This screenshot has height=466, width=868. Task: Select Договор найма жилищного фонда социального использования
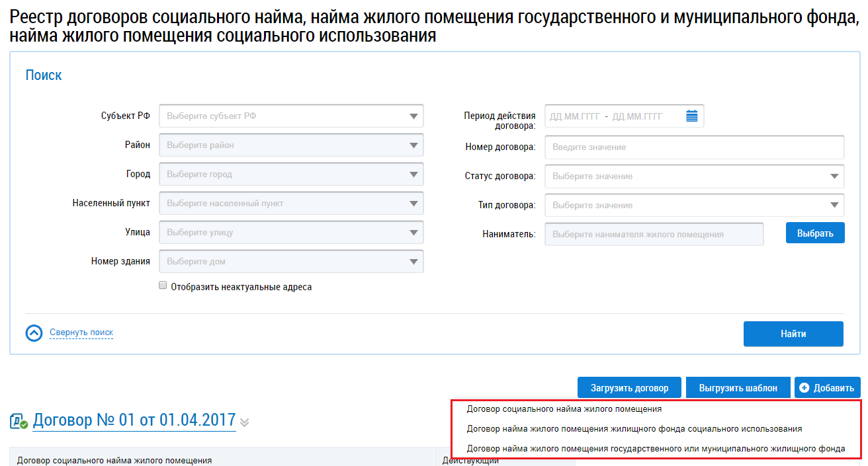tap(634, 428)
